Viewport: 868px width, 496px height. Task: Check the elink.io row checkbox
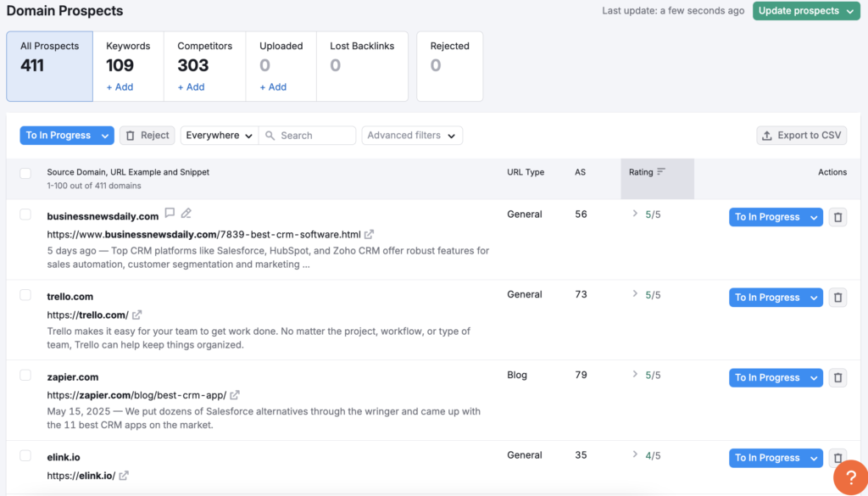pos(25,455)
